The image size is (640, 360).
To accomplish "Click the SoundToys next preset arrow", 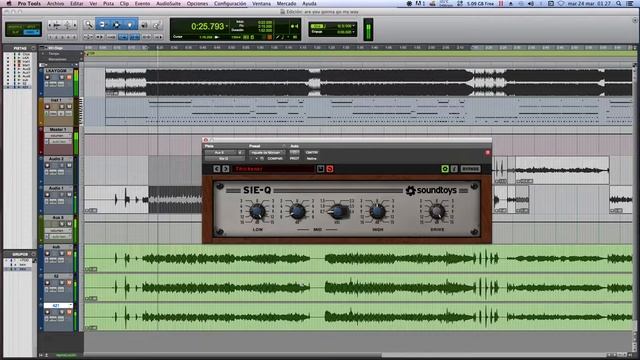I will point(226,169).
